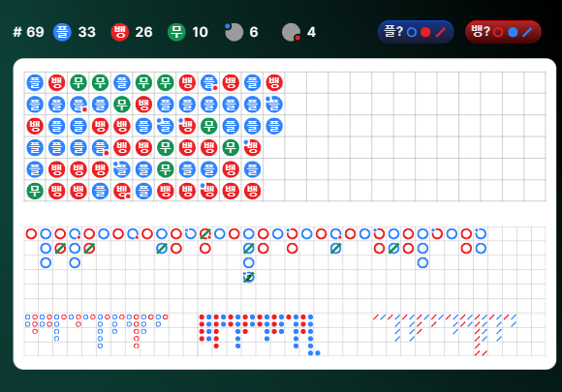Click the banker win count 26

point(143,32)
